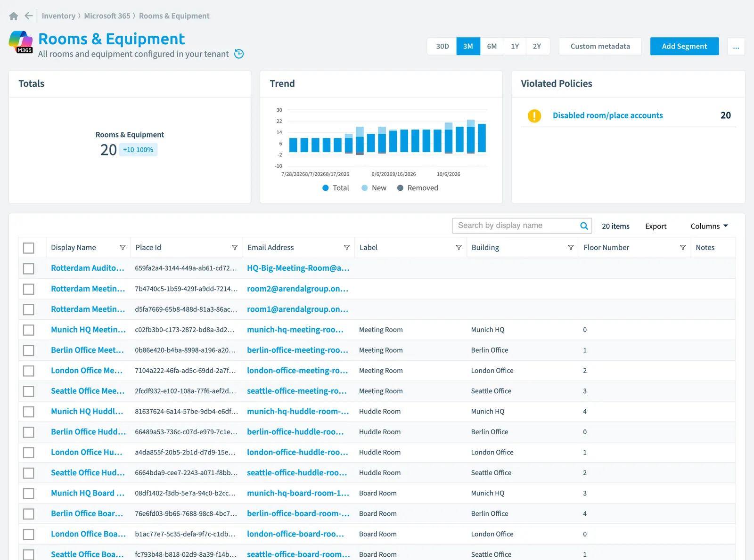754x560 pixels.
Task: Select the 3M time range
Action: (468, 46)
